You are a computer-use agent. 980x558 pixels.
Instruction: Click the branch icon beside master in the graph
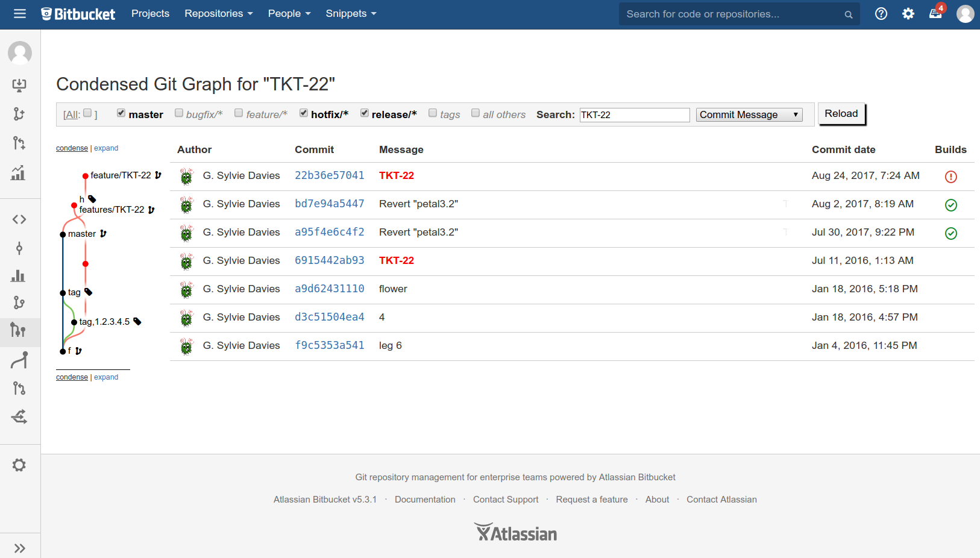(103, 234)
